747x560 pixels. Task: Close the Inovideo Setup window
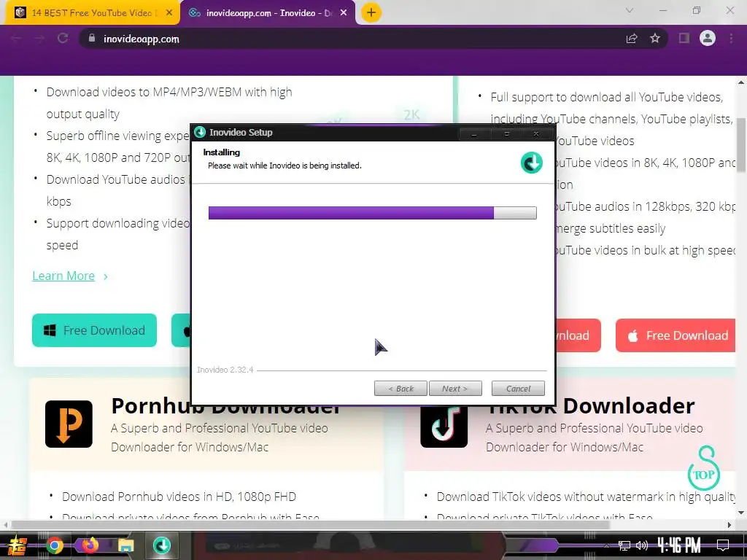(536, 134)
